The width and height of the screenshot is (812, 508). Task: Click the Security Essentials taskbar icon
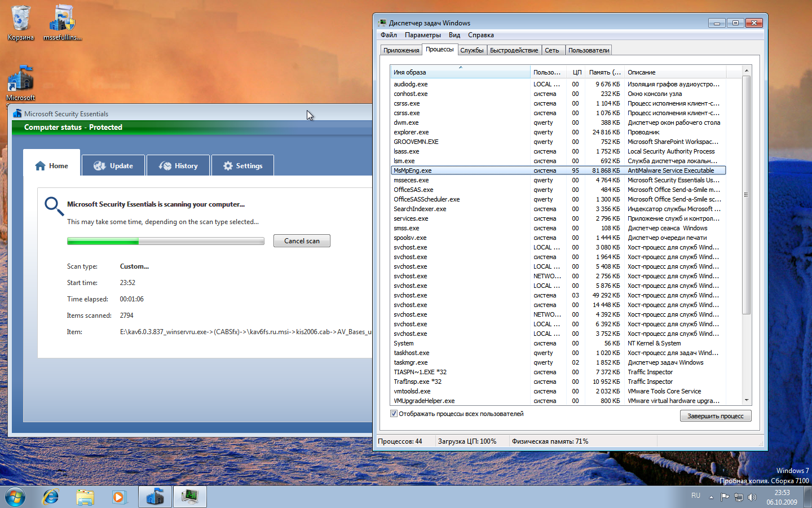(x=155, y=497)
